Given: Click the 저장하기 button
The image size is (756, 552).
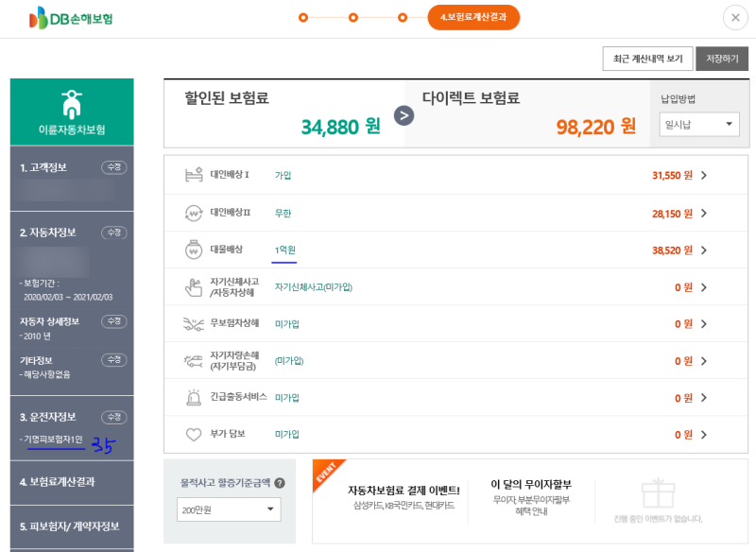Looking at the screenshot, I should tap(722, 59).
